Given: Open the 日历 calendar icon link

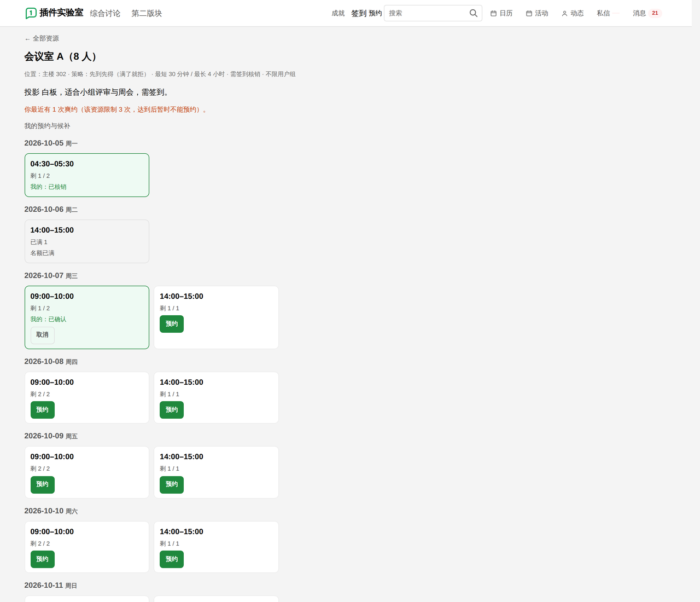Looking at the screenshot, I should coord(501,13).
